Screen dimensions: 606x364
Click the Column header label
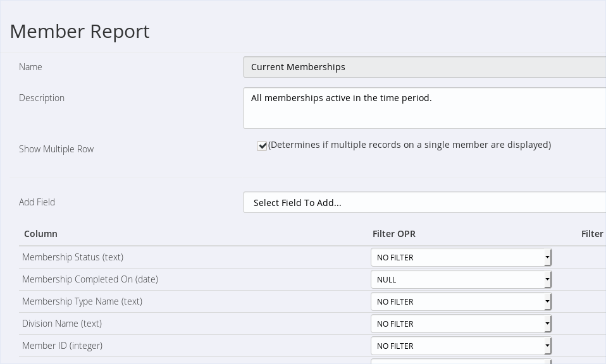40,234
